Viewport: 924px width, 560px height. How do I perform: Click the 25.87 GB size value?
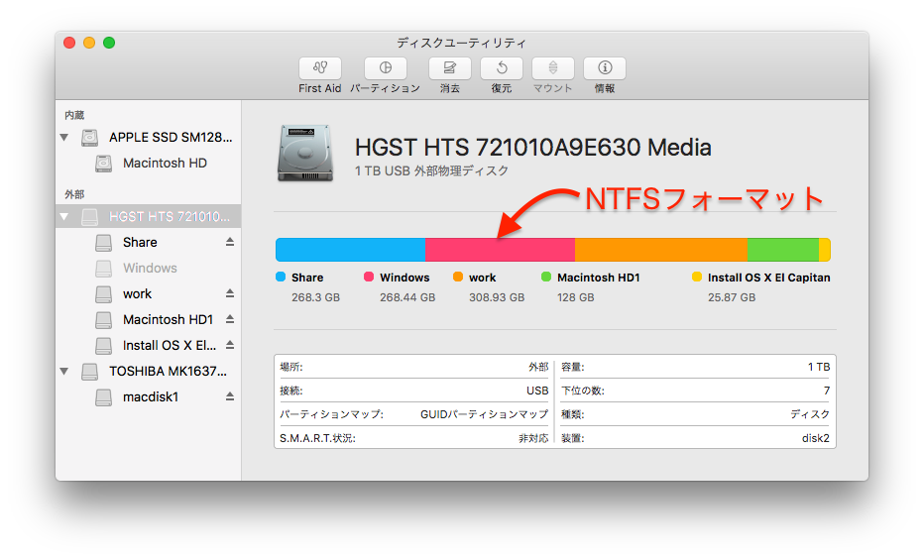732,297
